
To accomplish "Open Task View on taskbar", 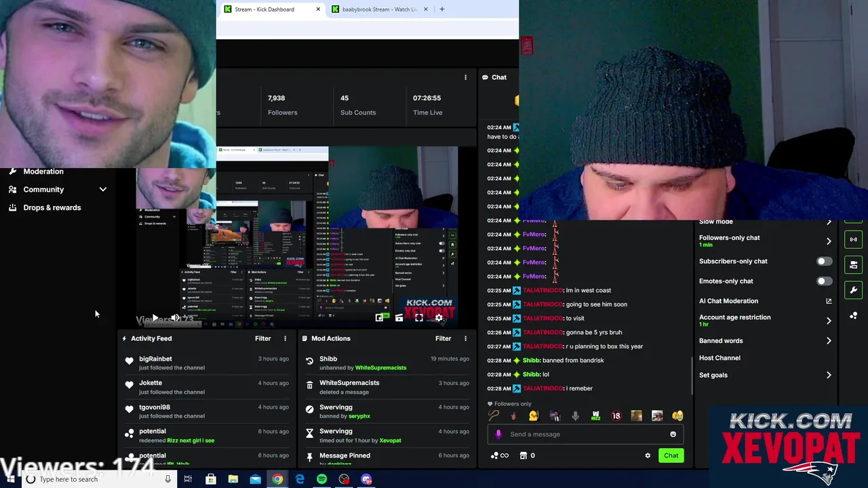I will point(188,479).
